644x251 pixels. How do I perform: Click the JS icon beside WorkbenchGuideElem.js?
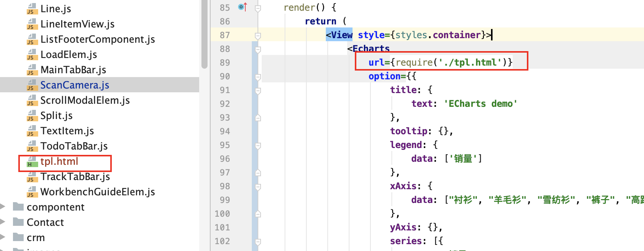(32, 192)
